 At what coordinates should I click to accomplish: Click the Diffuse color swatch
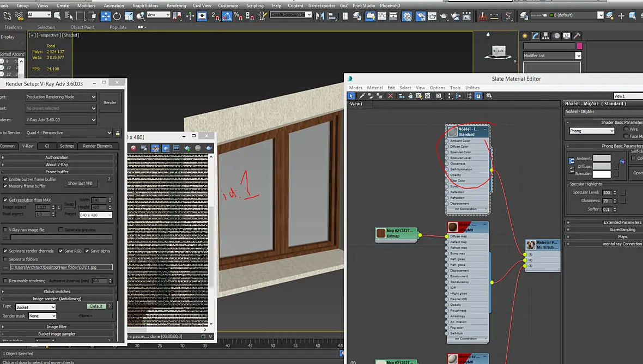602,166
